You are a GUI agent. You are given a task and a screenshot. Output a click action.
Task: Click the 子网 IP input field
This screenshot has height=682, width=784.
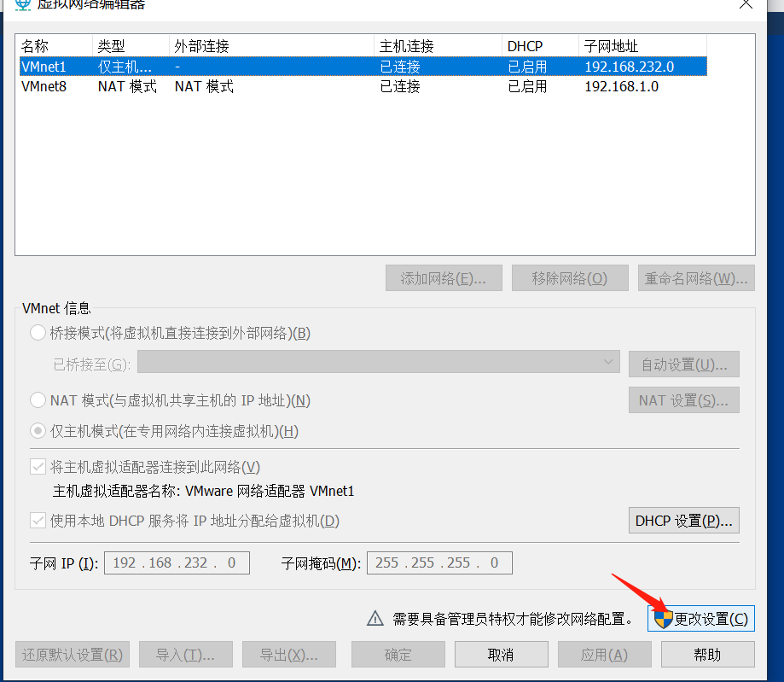[x=177, y=563]
